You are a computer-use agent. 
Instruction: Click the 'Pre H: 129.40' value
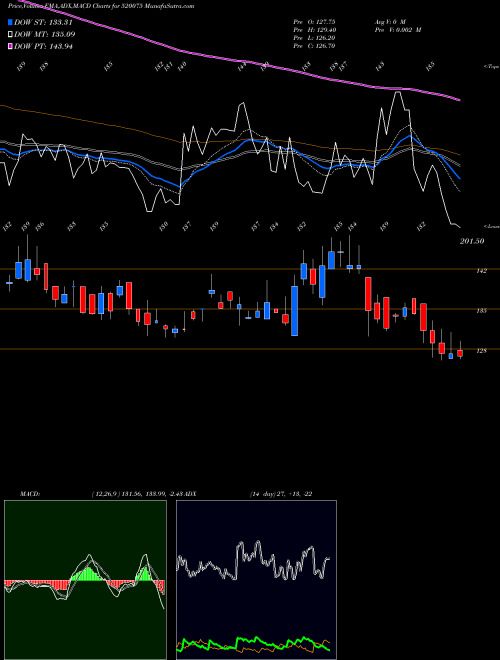[x=314, y=30]
